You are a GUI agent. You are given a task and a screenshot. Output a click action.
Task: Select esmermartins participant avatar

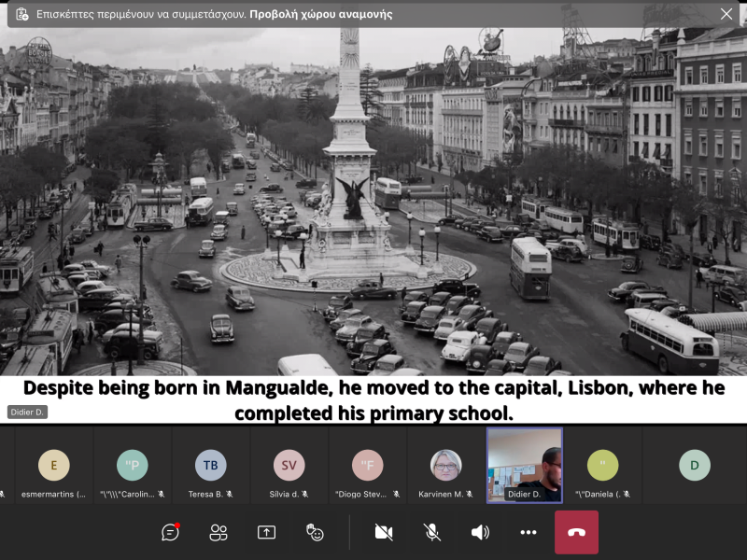53,465
